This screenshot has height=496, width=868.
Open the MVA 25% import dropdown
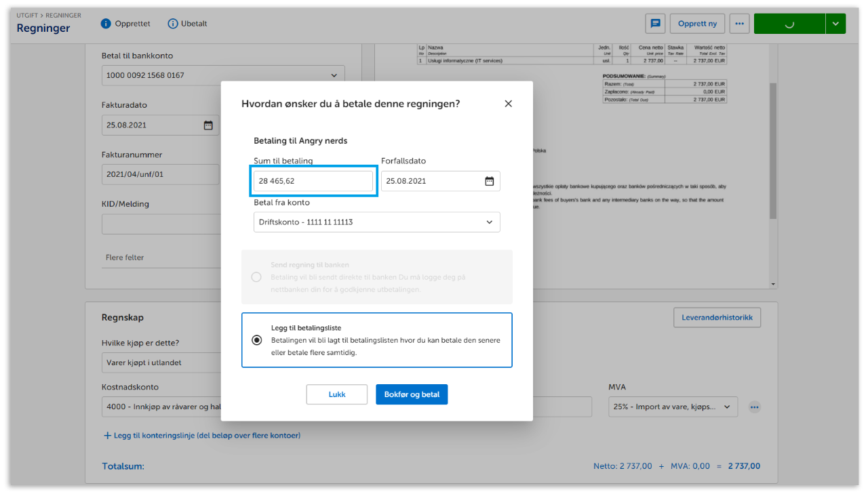pyautogui.click(x=672, y=407)
